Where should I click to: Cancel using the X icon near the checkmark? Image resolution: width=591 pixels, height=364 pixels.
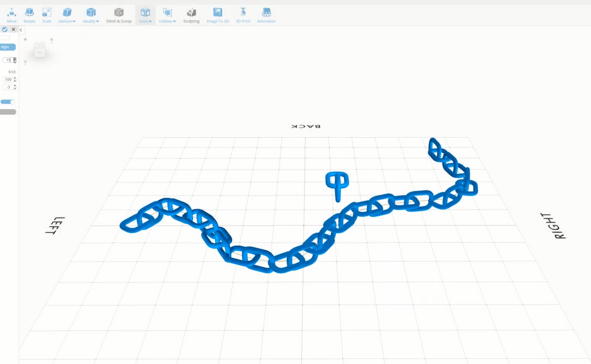[13, 29]
